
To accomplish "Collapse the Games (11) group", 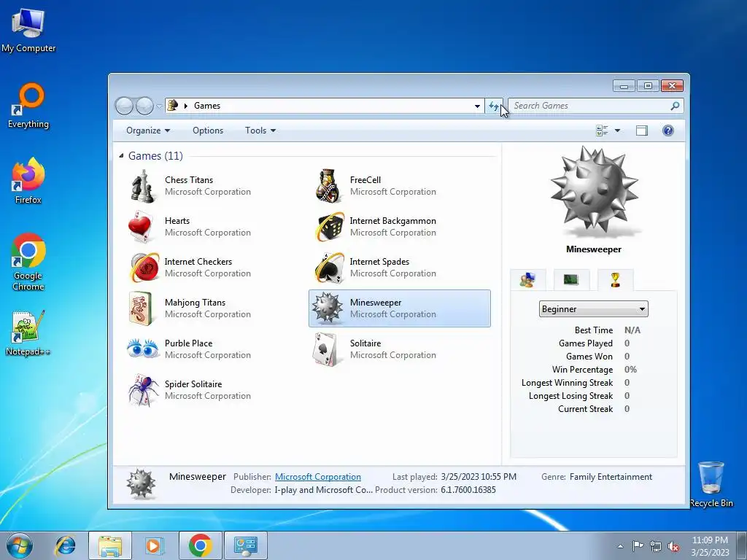I will pyautogui.click(x=121, y=156).
